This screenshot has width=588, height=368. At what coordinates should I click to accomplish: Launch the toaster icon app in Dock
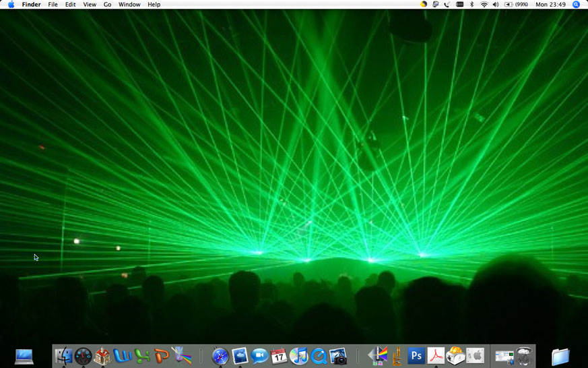[x=455, y=356]
